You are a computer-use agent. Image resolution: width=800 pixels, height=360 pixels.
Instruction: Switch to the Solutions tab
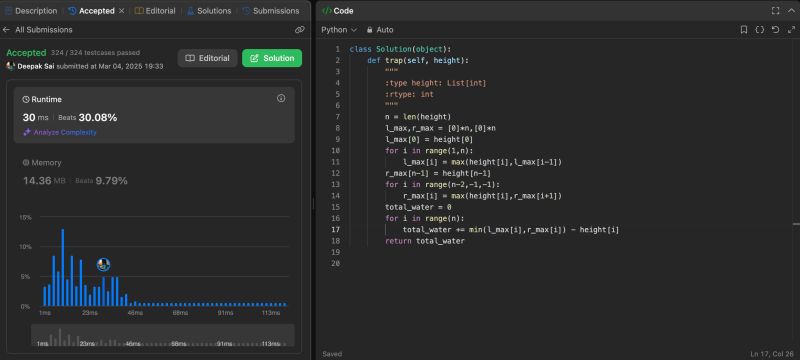pos(209,11)
